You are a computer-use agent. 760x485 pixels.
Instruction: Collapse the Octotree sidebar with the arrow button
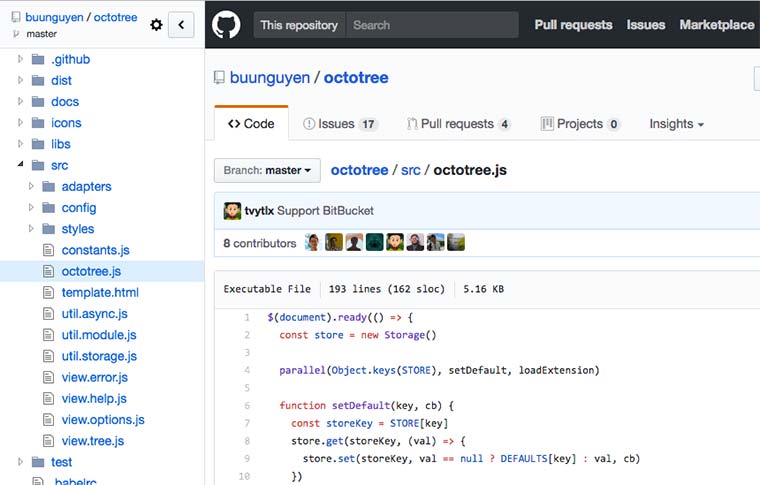(x=181, y=25)
